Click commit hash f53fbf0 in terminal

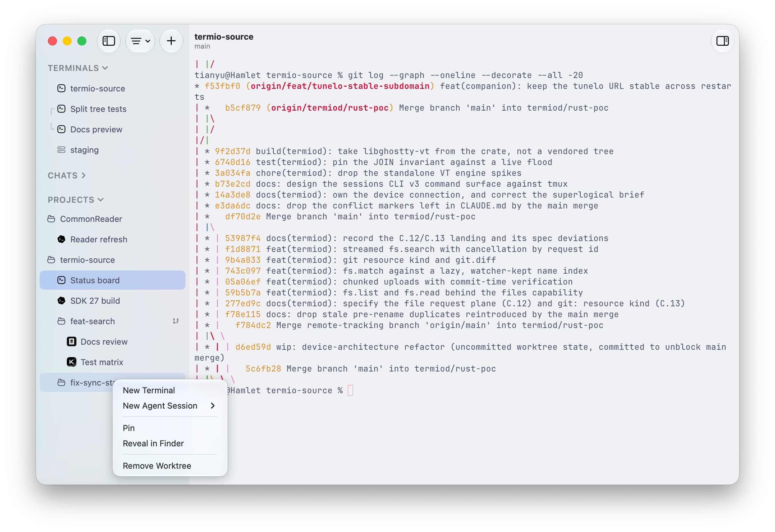[x=223, y=86]
